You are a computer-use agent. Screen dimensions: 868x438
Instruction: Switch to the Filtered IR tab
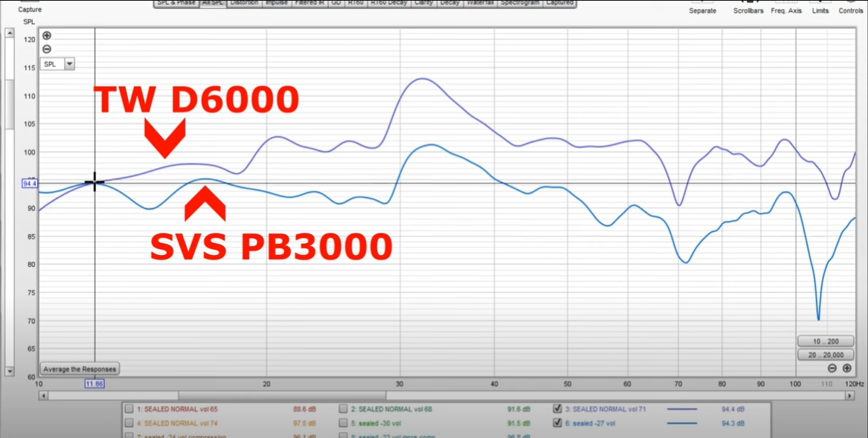(310, 3)
